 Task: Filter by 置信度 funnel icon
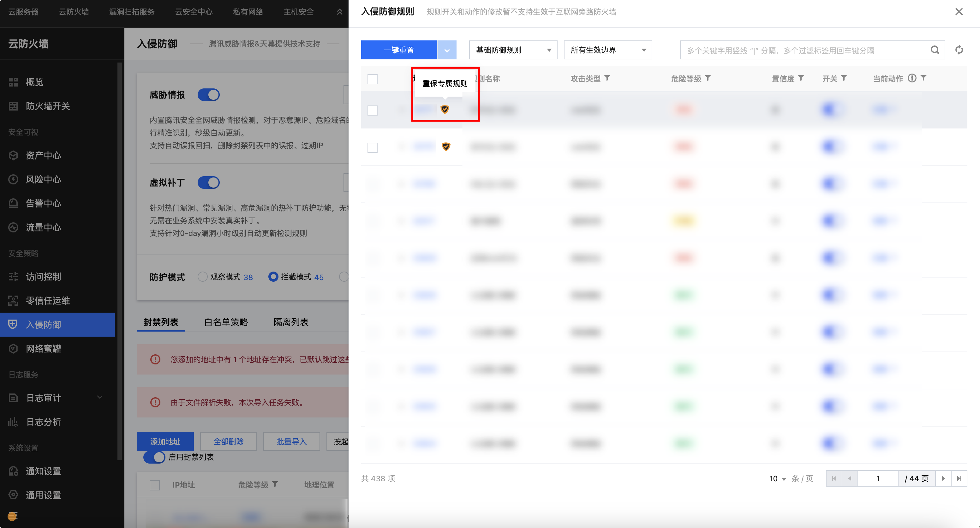click(x=801, y=78)
